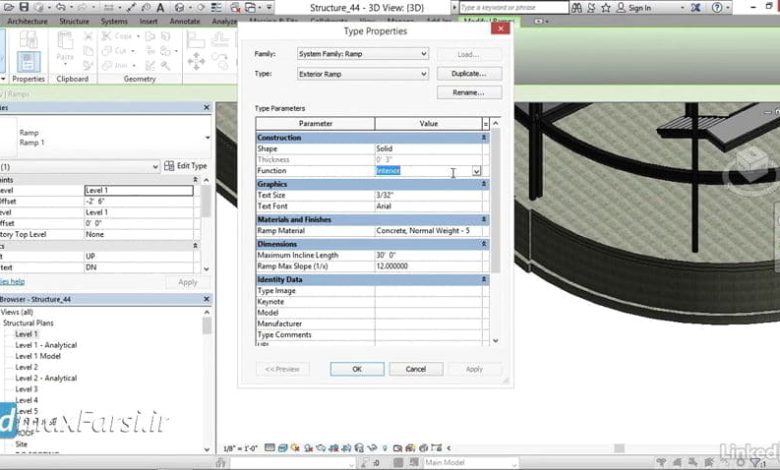The height and width of the screenshot is (470, 780).
Task: Click the favorites star icon
Action: pyautogui.click(x=605, y=7)
